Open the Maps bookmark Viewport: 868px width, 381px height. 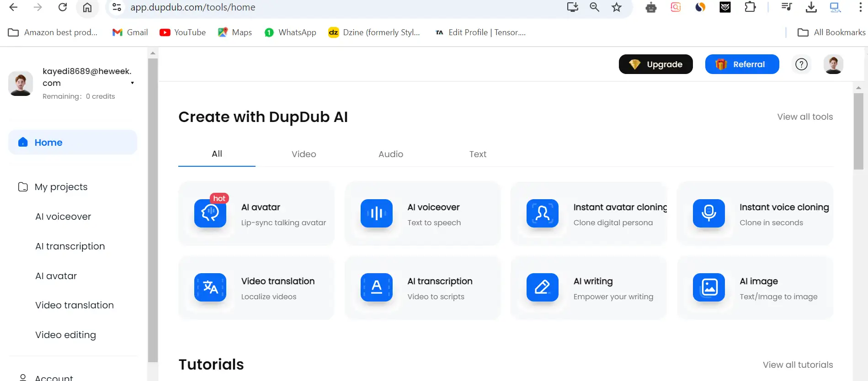(235, 32)
